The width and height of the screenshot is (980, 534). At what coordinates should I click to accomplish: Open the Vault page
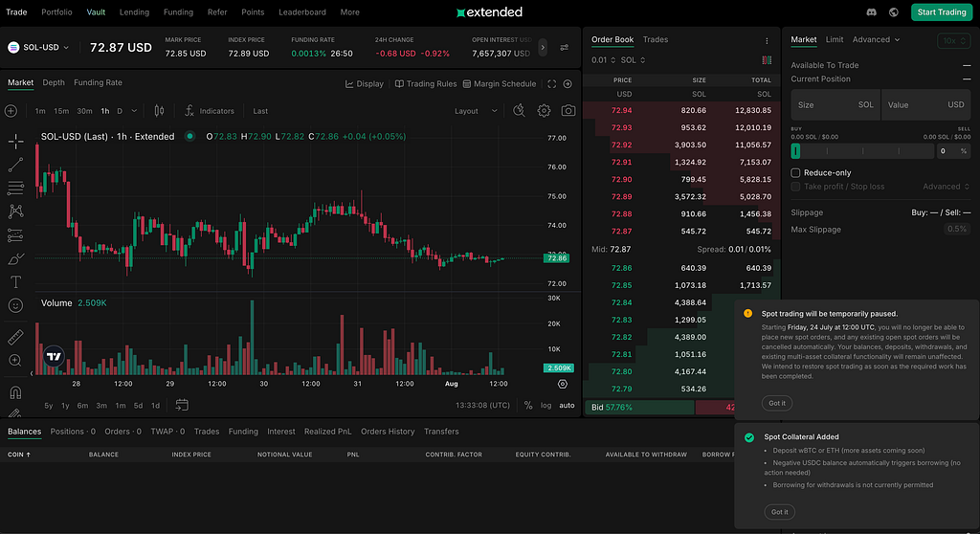[x=96, y=11]
